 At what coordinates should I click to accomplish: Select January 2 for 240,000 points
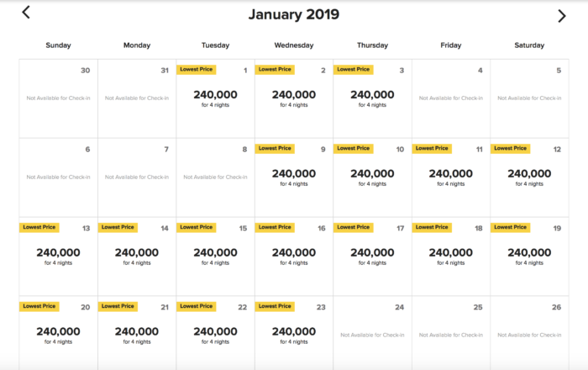point(294,98)
